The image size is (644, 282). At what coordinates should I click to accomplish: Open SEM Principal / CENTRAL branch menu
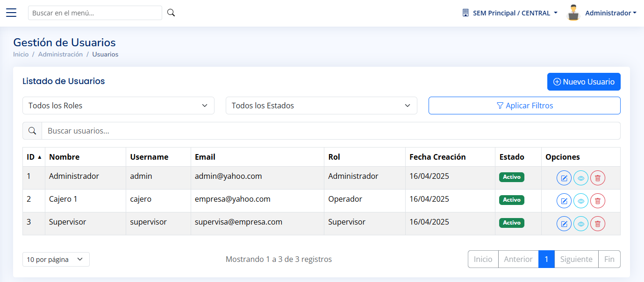510,13
